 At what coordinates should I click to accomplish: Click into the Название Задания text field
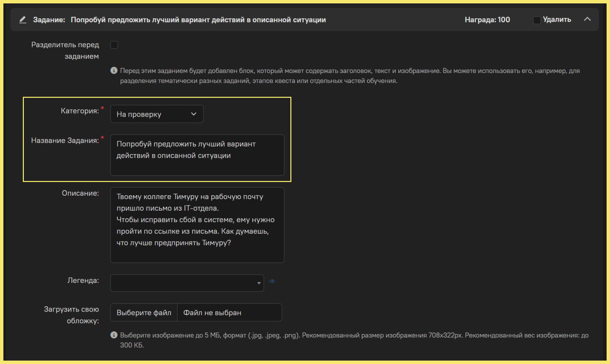197,155
